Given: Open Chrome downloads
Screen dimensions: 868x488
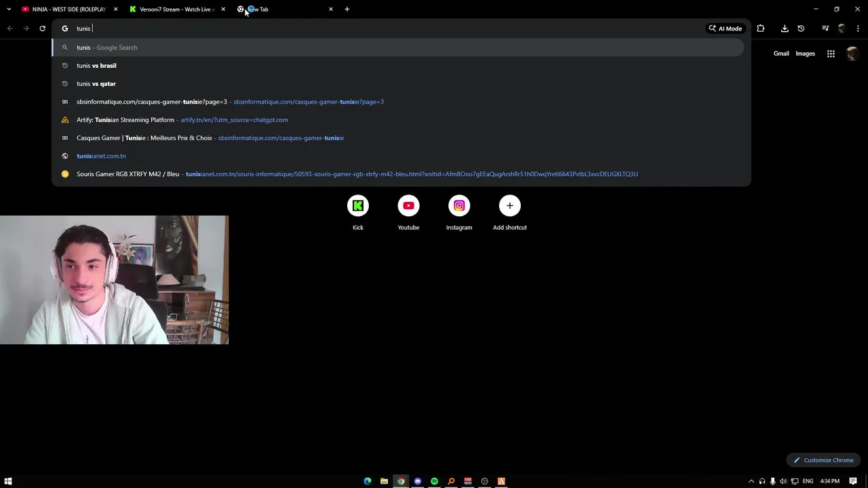Looking at the screenshot, I should (x=785, y=28).
